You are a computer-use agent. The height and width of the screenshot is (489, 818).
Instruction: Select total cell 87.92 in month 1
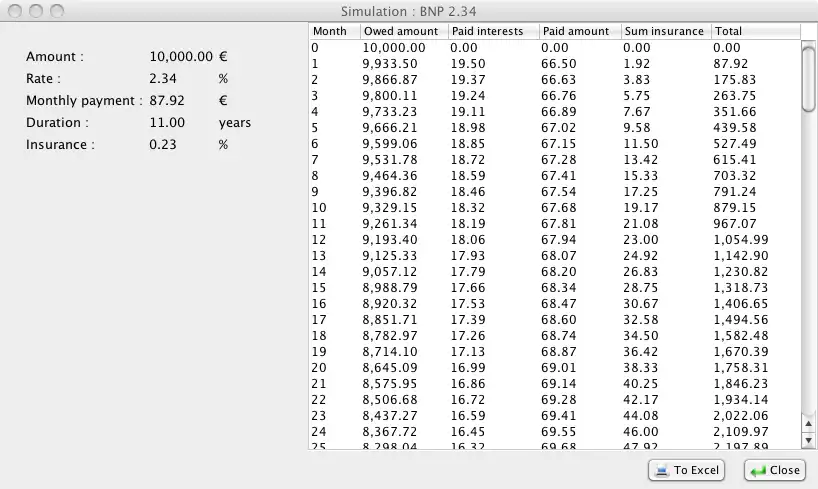pyautogui.click(x=730, y=64)
